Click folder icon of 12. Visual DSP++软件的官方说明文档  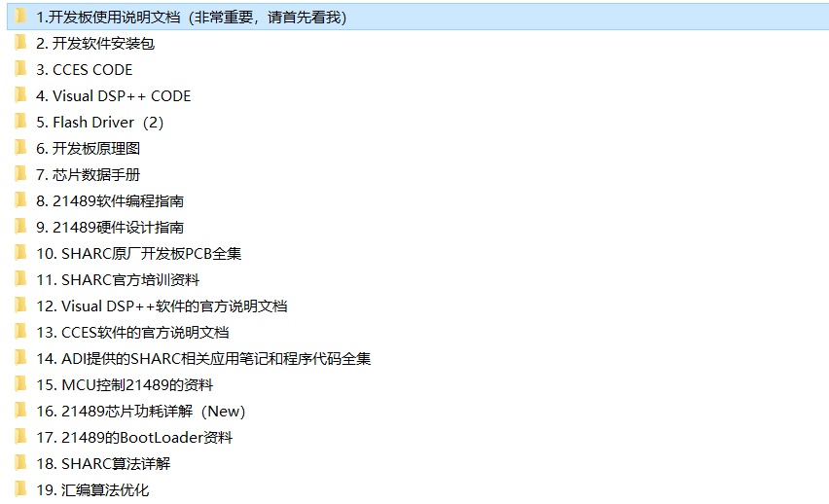tap(20, 306)
